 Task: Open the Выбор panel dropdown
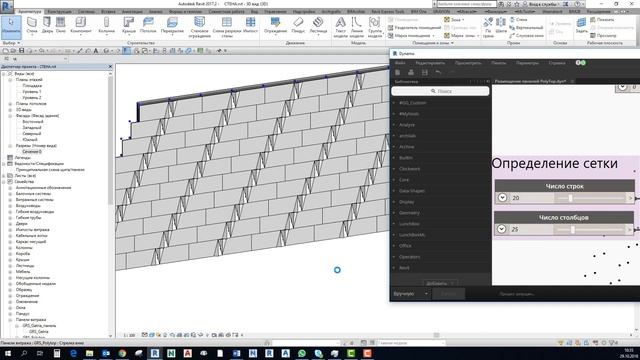[11, 42]
